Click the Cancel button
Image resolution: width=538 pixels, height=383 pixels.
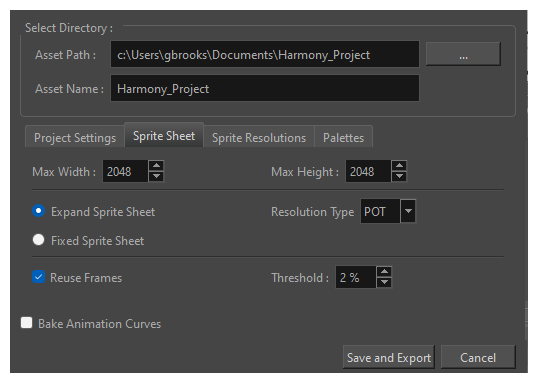478,358
